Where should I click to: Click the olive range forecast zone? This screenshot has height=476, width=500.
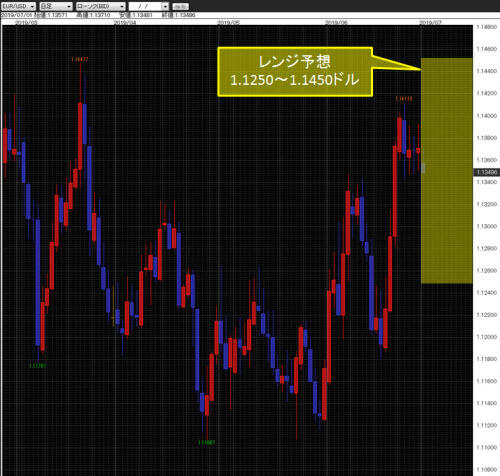click(x=447, y=171)
